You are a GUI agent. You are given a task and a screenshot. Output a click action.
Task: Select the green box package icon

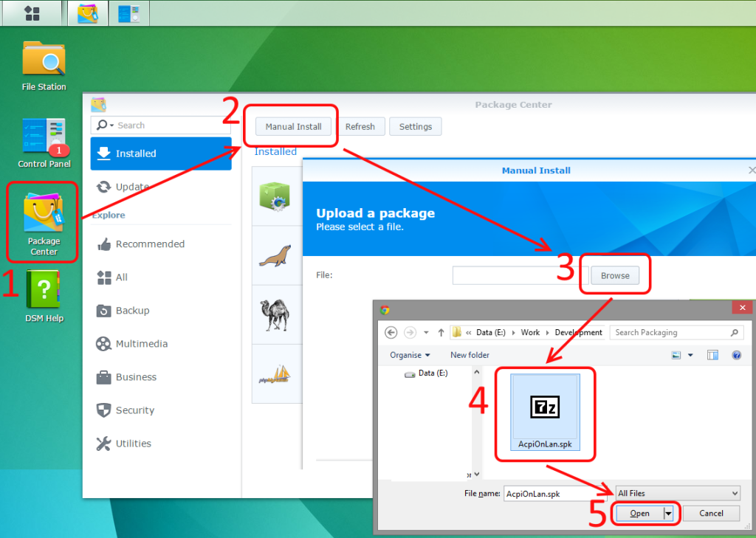275,197
